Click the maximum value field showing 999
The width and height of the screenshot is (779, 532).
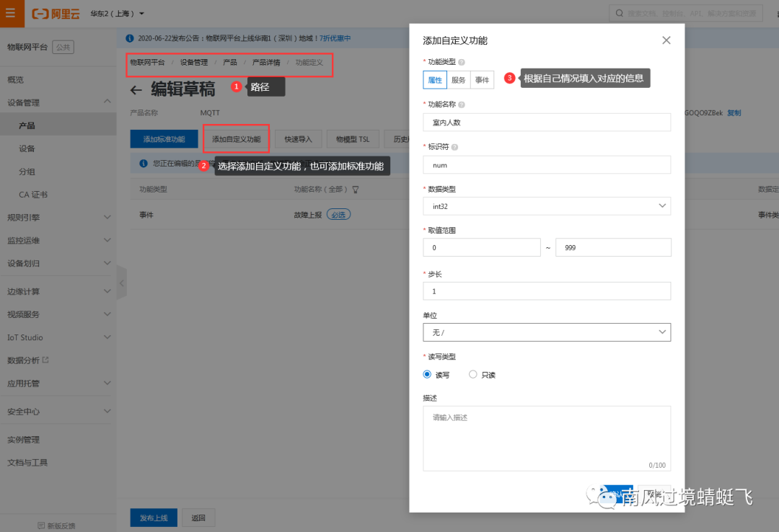[613, 247]
